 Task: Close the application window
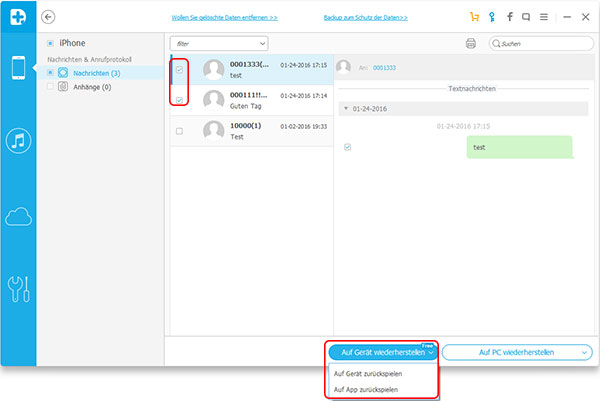pyautogui.click(x=585, y=17)
